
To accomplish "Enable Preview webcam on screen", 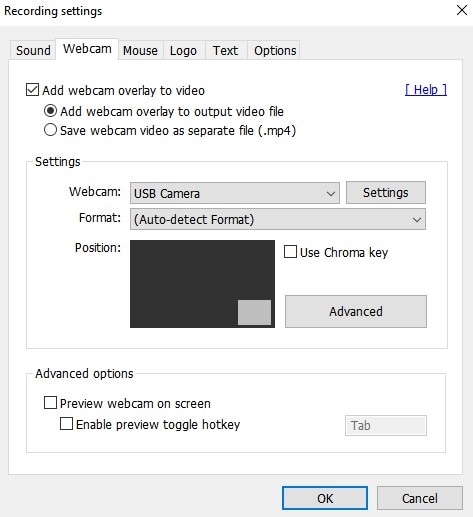I will coord(50,403).
